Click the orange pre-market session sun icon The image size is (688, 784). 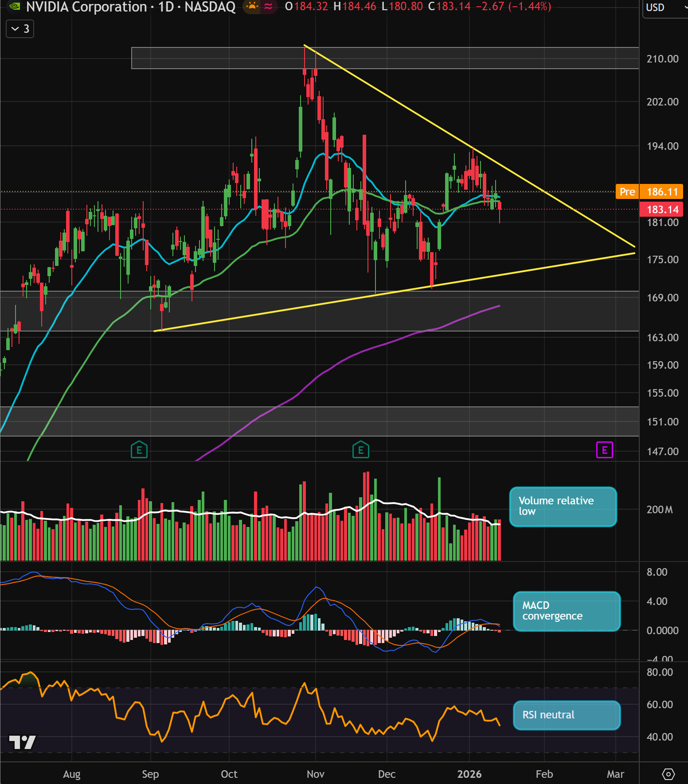(x=252, y=6)
